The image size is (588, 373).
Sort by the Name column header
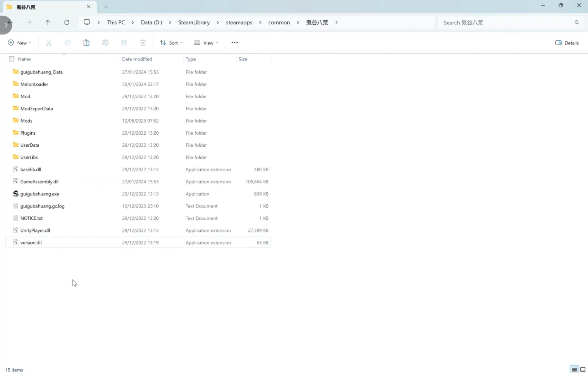[x=24, y=59]
